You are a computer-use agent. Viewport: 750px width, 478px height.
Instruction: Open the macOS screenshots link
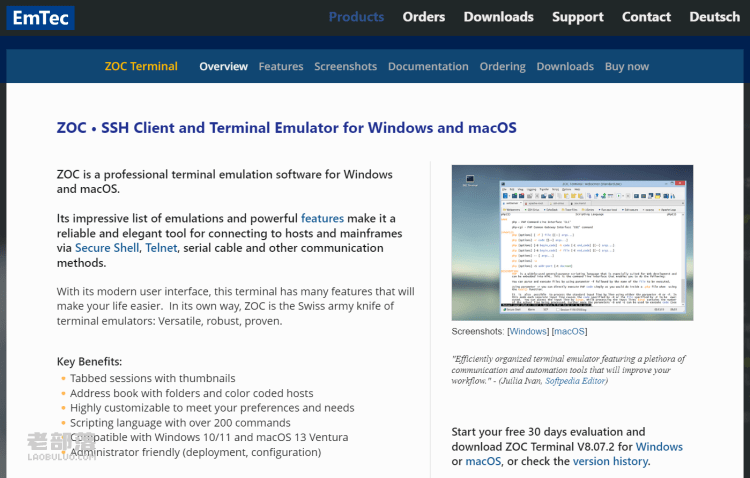click(x=569, y=331)
